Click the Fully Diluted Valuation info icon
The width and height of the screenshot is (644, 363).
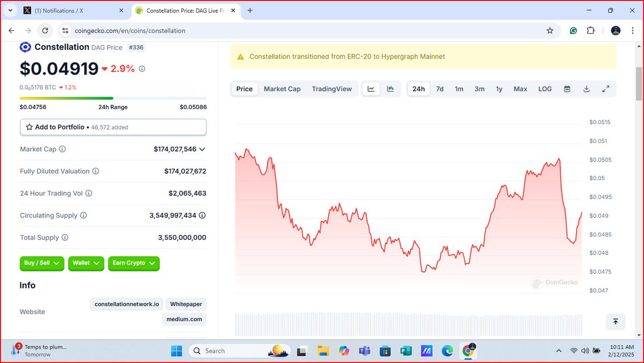(96, 171)
